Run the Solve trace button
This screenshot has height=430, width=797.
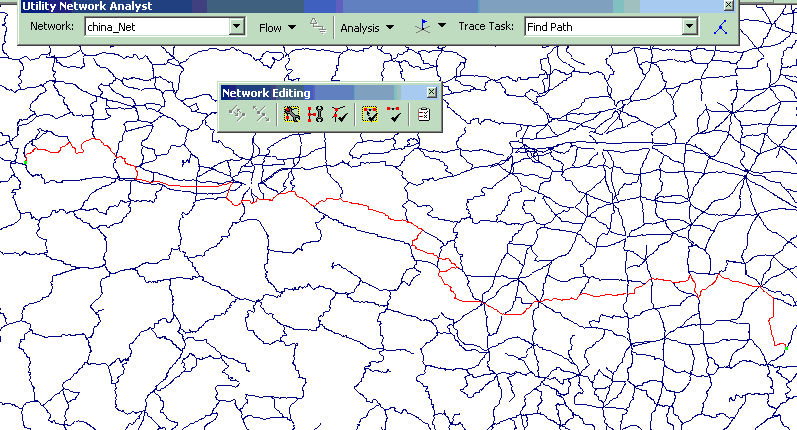pos(721,27)
